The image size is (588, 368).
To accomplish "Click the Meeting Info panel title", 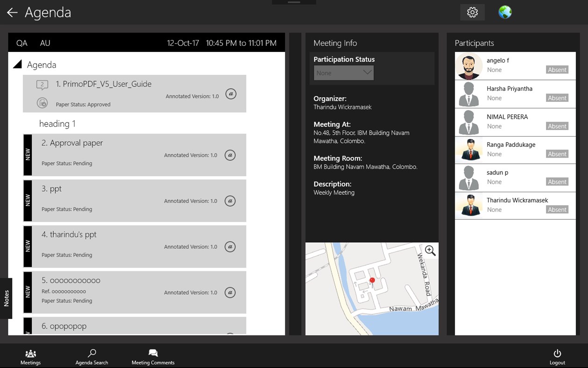I will pyautogui.click(x=335, y=43).
